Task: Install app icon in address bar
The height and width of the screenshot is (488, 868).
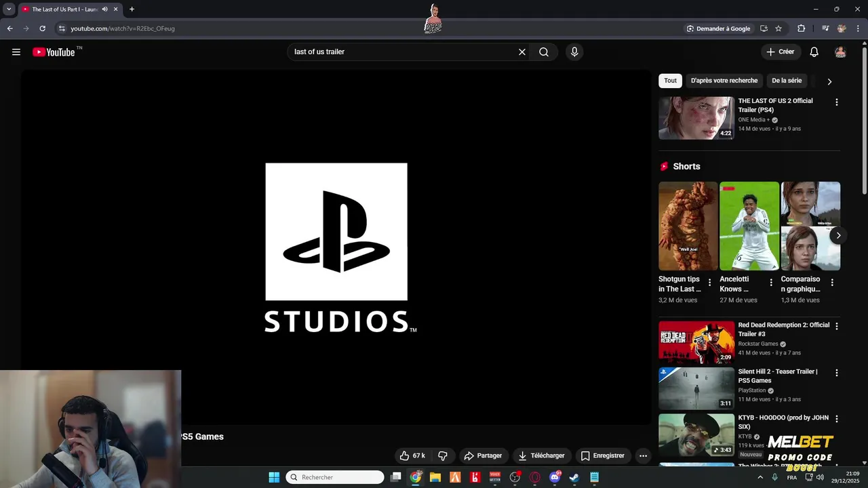Action: [764, 28]
